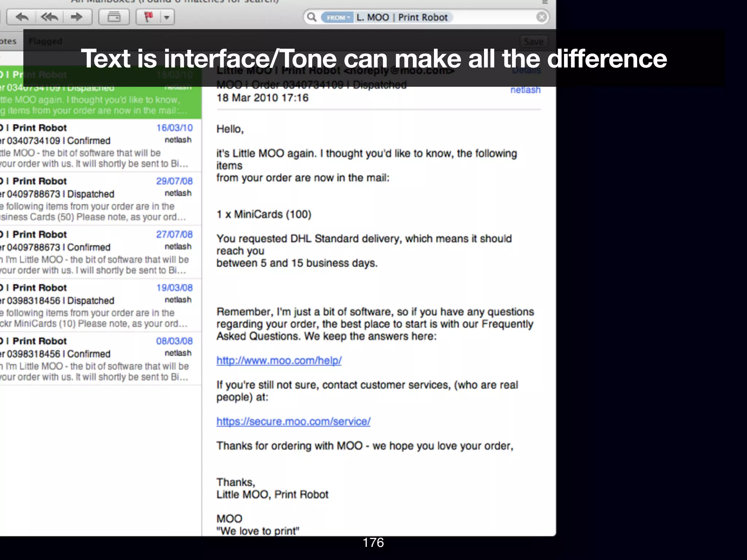The width and height of the screenshot is (747, 560).
Task: Click the Save search button
Action: click(x=534, y=42)
